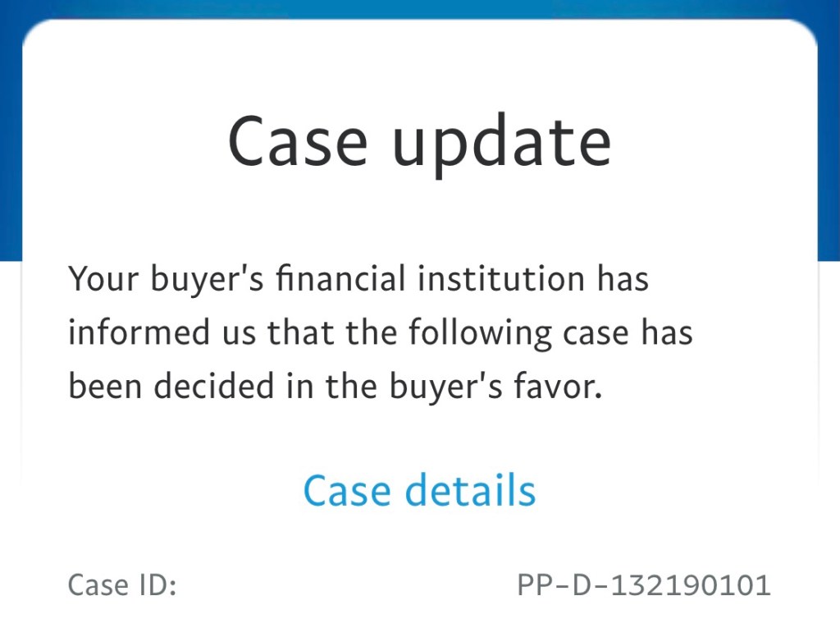The width and height of the screenshot is (840, 637).
Task: Open the Case details link
Action: click(419, 490)
